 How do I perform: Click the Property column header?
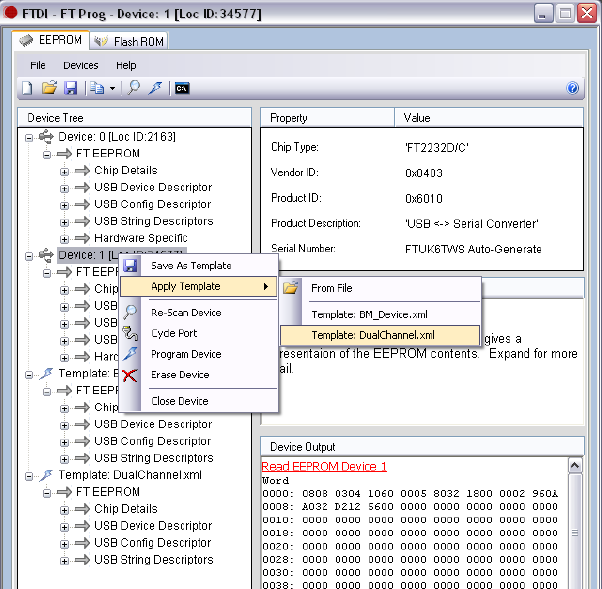pos(327,117)
